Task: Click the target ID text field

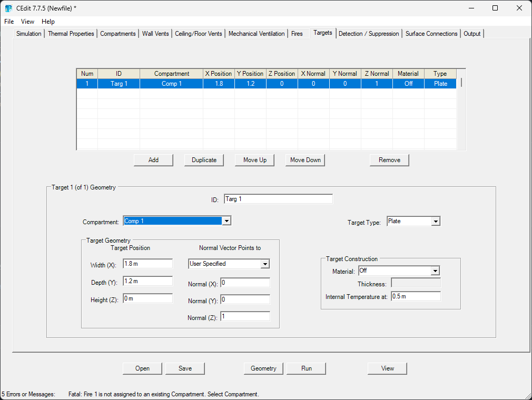Action: [x=278, y=199]
